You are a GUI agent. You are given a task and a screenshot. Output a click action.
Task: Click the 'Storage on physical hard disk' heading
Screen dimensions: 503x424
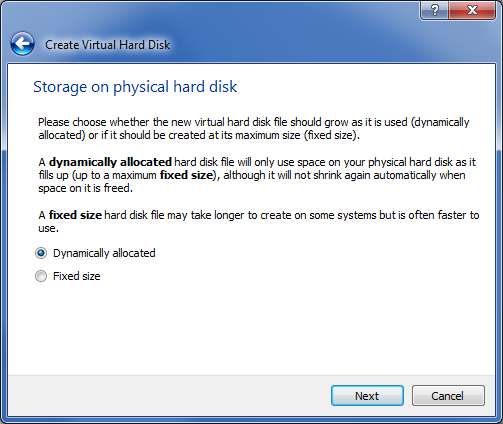[135, 87]
